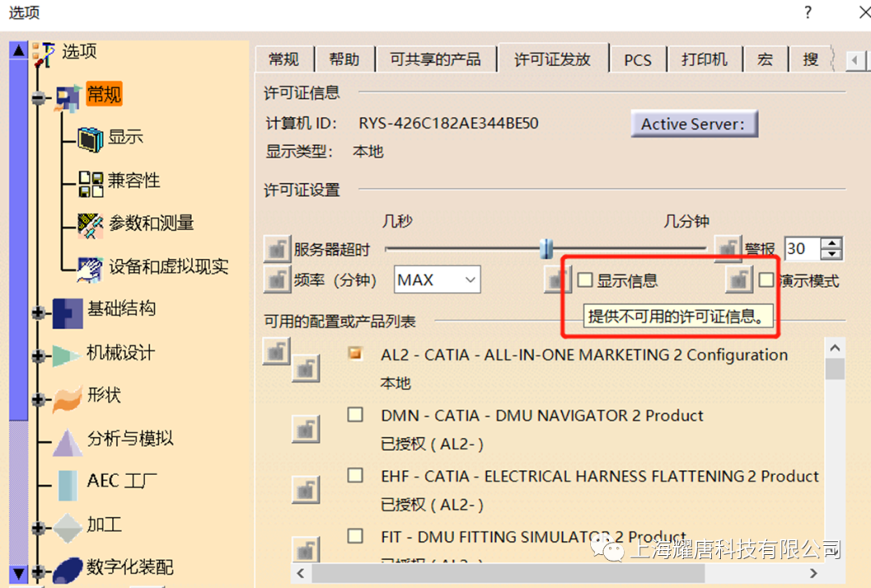Screen dimensions: 871x588
Task: Check the EHF ELECTRICAL HARNESS FLATTENING license
Action: pyautogui.click(x=355, y=475)
